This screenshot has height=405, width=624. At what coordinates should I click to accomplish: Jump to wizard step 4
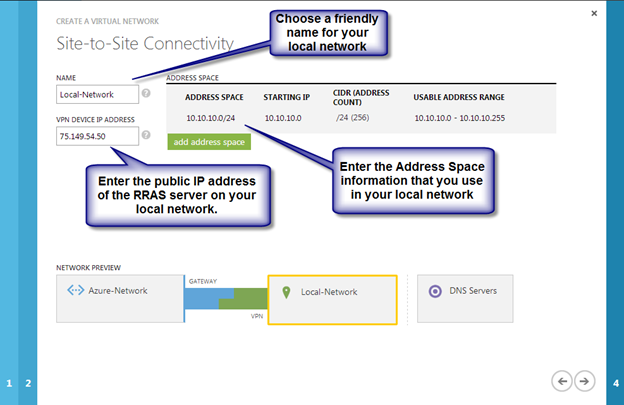pos(614,383)
